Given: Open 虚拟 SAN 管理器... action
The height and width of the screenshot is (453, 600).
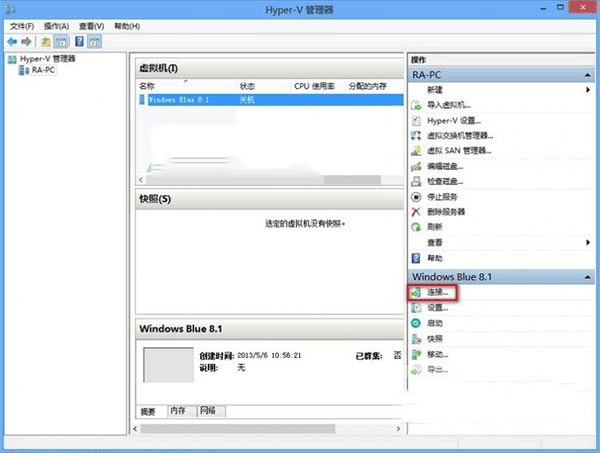Looking at the screenshot, I should pos(459,151).
